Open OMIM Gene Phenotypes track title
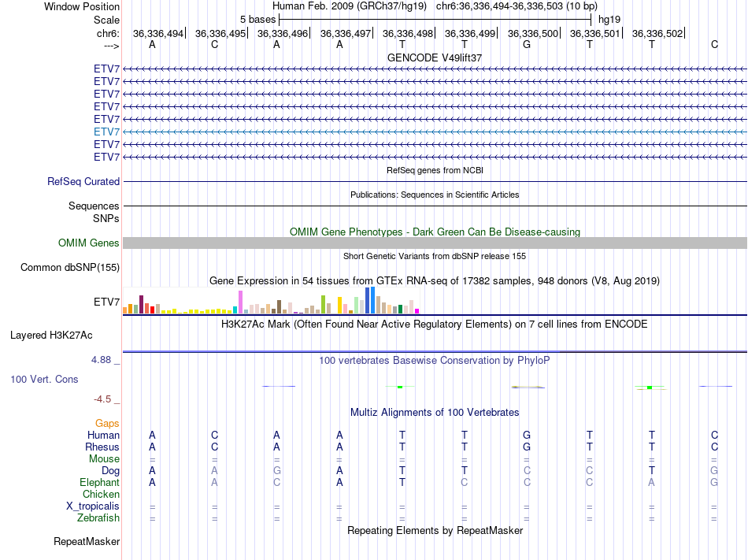The height and width of the screenshot is (560, 748). click(x=435, y=232)
